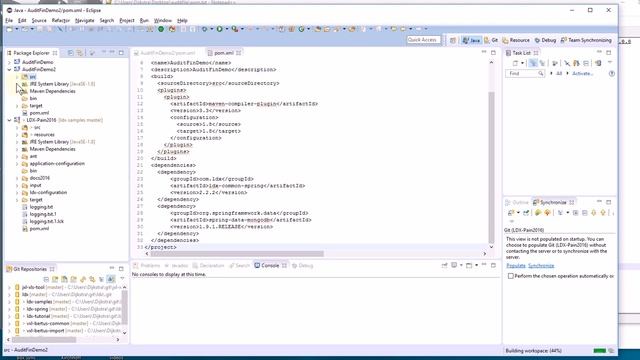
Task: Click the Task List help icon
Action: pyautogui.click(x=611, y=73)
